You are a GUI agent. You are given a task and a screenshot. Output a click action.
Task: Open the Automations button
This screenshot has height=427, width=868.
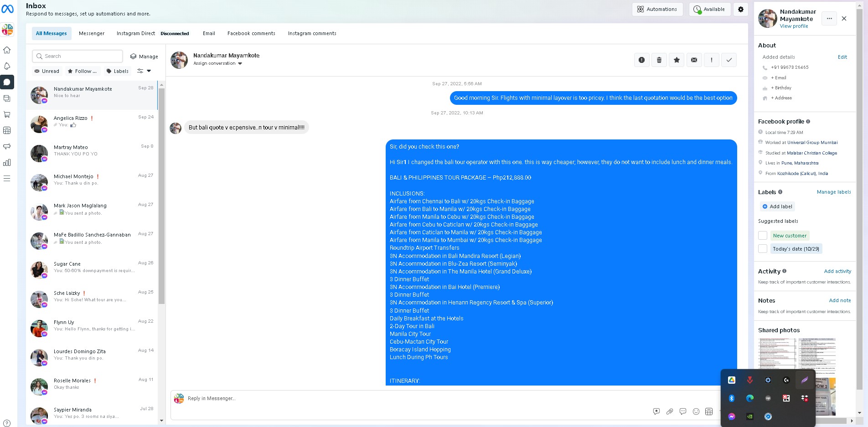(x=657, y=9)
